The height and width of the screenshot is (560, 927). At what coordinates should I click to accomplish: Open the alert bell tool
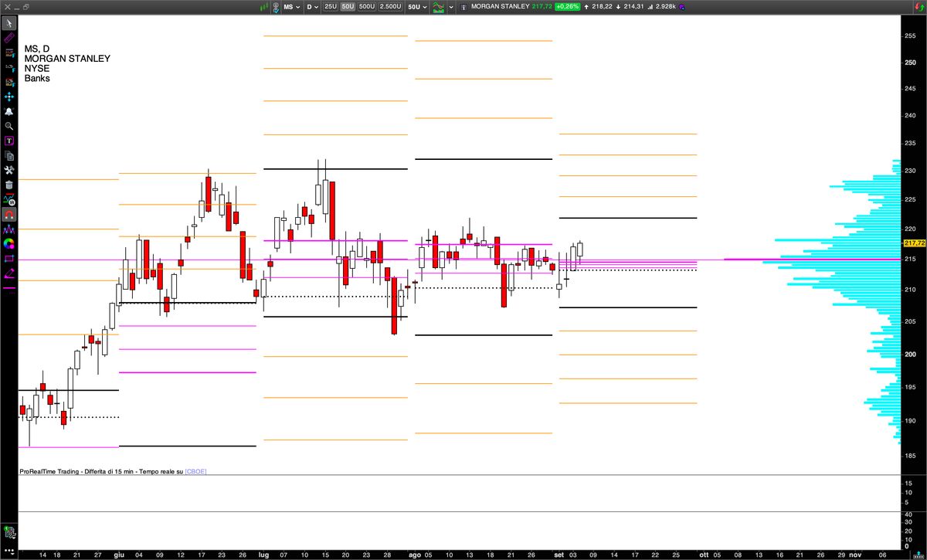[x=9, y=111]
